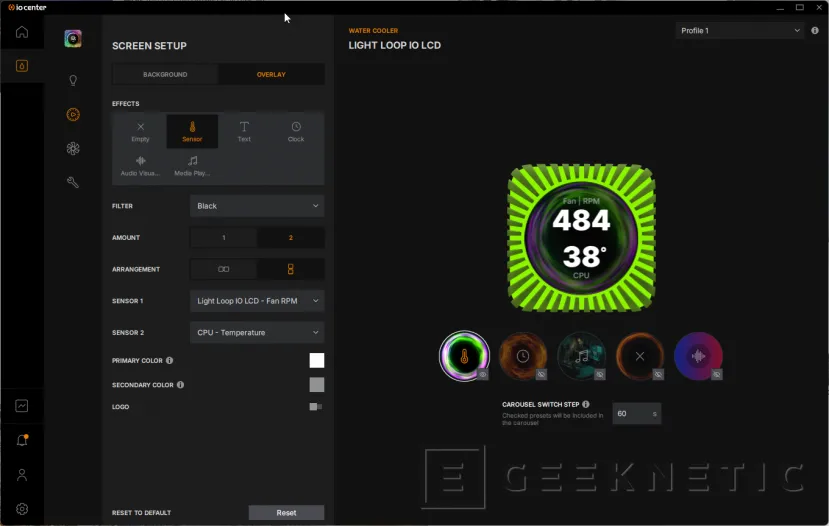
Task: Select the Media Player effect
Action: coord(192,165)
